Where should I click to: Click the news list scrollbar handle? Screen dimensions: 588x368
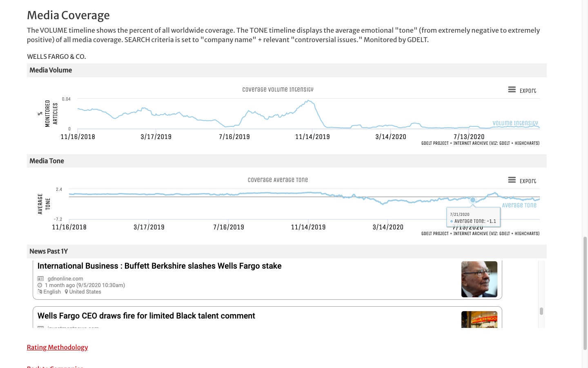pos(541,311)
